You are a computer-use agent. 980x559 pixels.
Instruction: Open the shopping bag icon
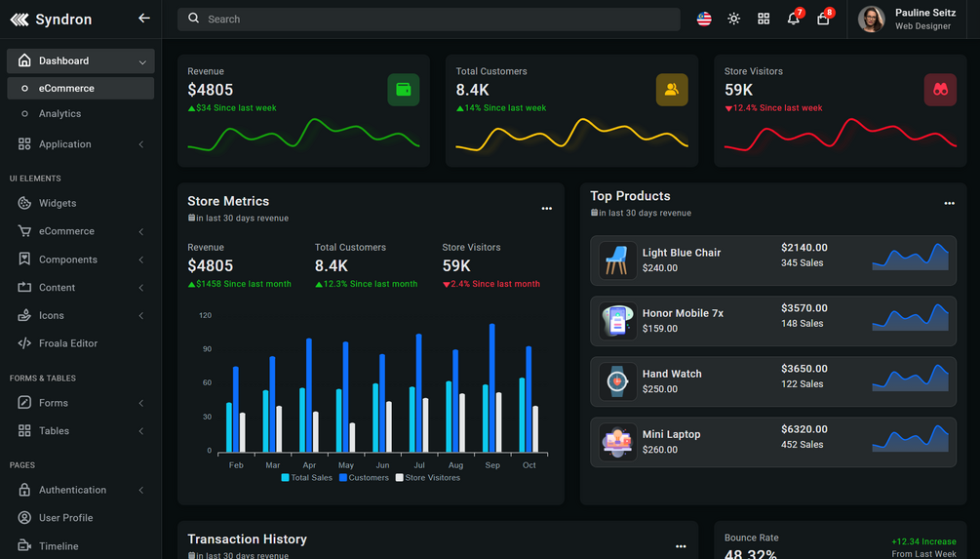coord(823,19)
